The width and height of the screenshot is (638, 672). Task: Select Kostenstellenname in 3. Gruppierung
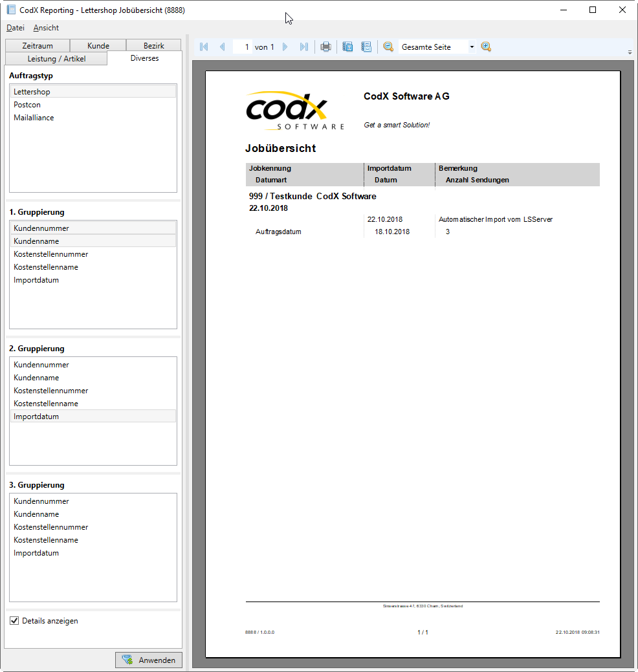click(x=93, y=540)
